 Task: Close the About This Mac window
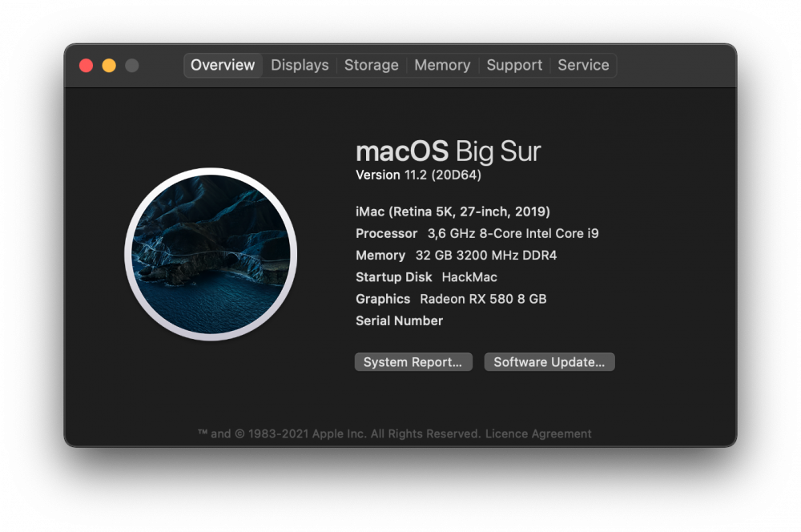(87, 66)
